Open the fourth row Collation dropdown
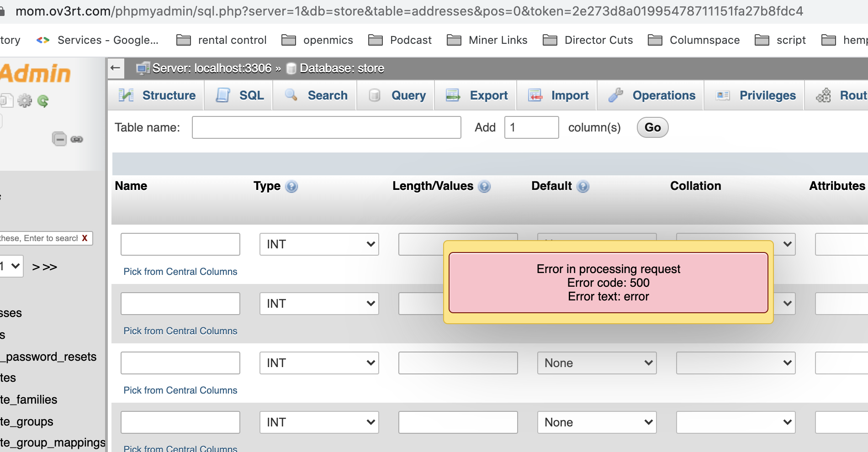The image size is (868, 452). point(736,422)
